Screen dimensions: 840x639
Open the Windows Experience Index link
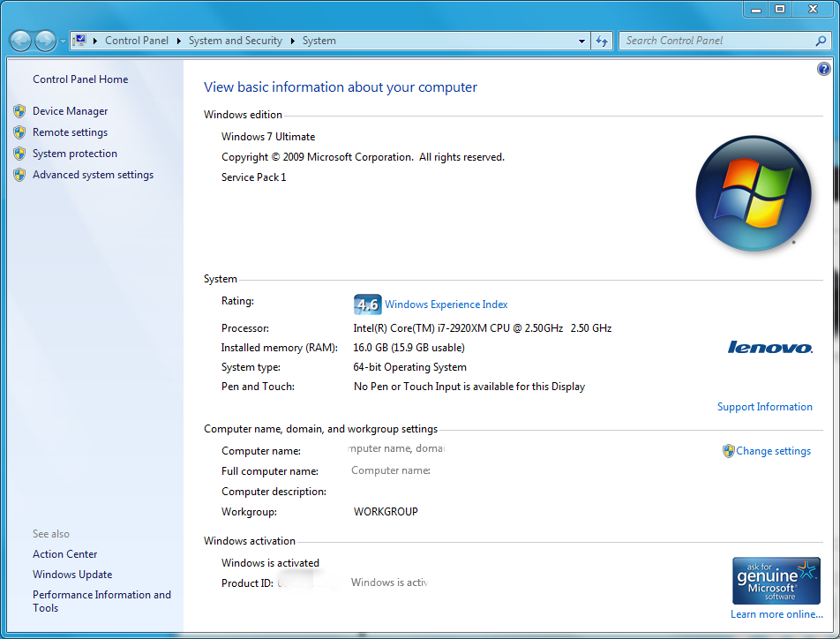pyautogui.click(x=446, y=304)
